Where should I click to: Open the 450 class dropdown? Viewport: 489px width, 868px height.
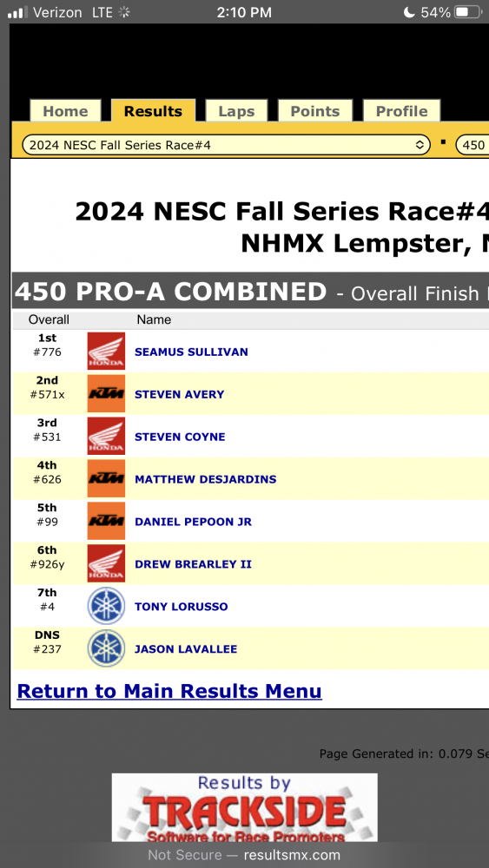(x=472, y=145)
